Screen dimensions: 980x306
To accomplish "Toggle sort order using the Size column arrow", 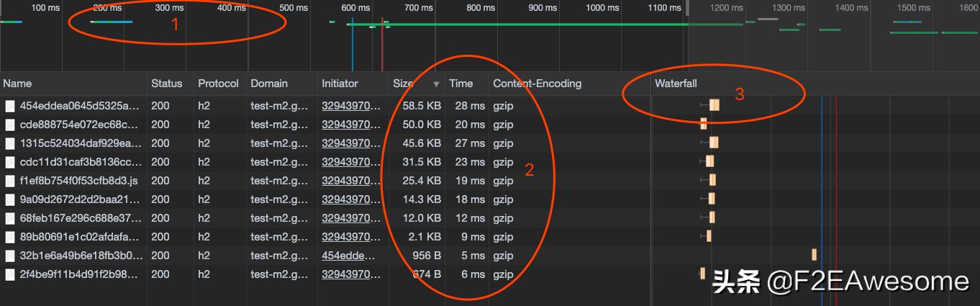I will 436,84.
